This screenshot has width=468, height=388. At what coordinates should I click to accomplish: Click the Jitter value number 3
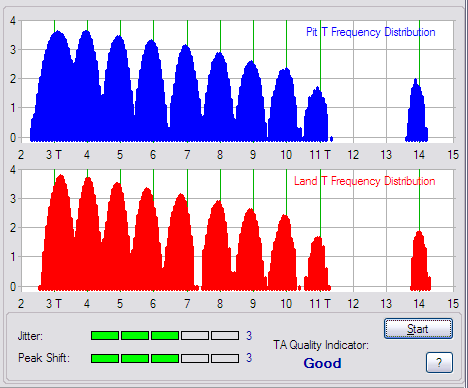249,335
